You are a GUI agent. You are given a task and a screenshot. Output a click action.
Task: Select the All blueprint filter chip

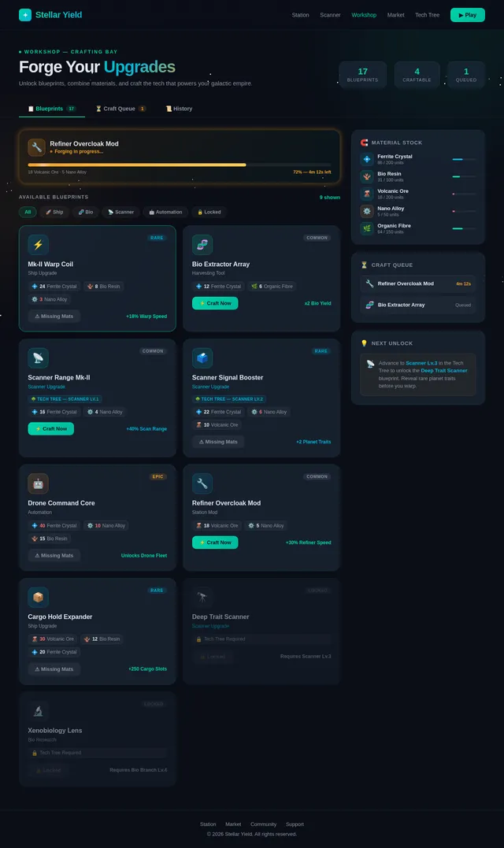28,212
